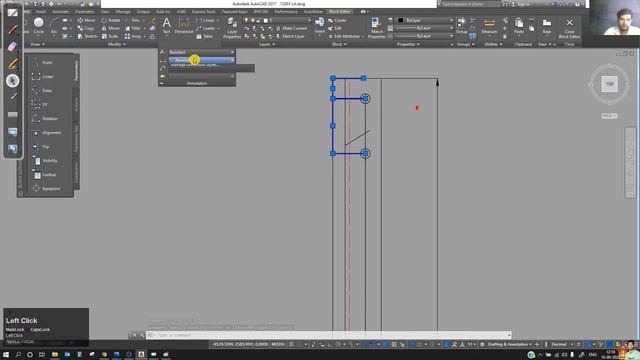Select the cursor pointer annotation tool
The width and height of the screenshot is (640, 360).
(x=13, y=80)
